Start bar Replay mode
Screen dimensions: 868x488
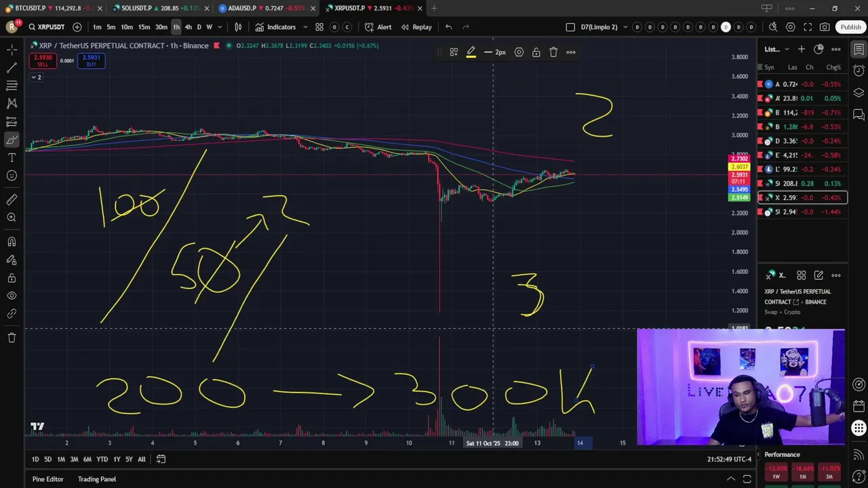(416, 27)
